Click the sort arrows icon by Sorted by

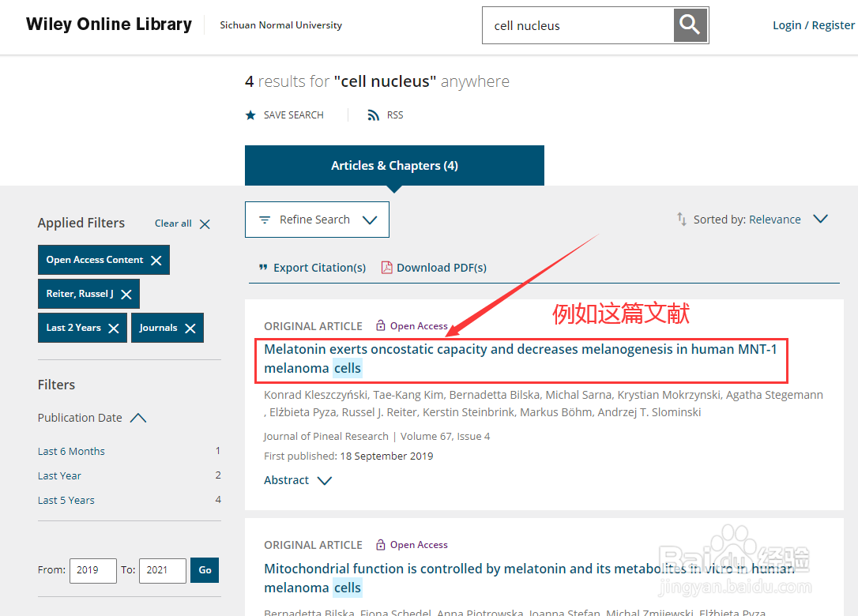click(681, 219)
